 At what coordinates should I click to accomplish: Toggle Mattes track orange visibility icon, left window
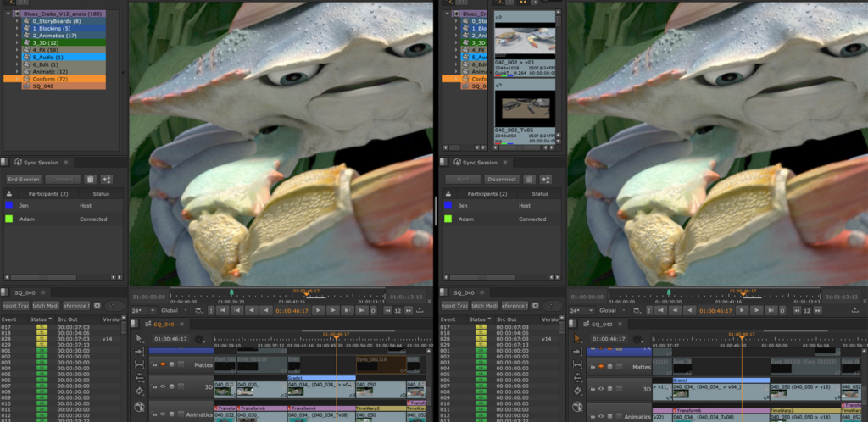(x=163, y=364)
